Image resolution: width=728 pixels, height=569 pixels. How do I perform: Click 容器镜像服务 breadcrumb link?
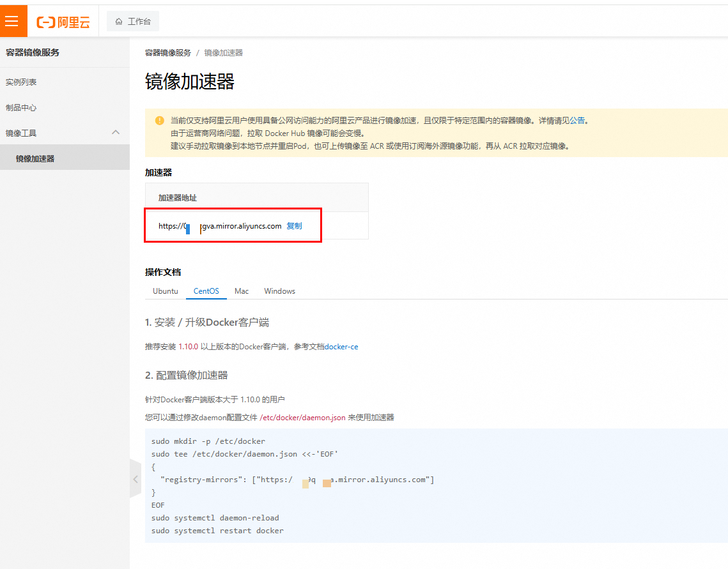point(167,53)
